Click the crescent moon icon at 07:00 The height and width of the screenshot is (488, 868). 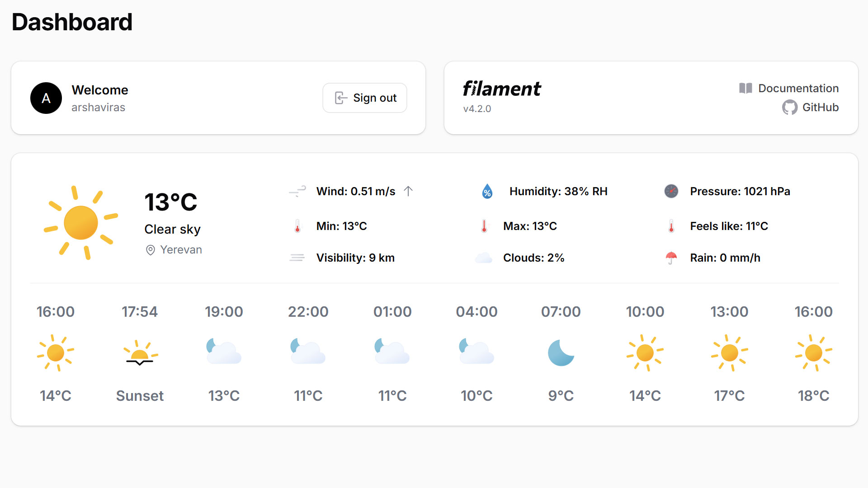pyautogui.click(x=561, y=353)
